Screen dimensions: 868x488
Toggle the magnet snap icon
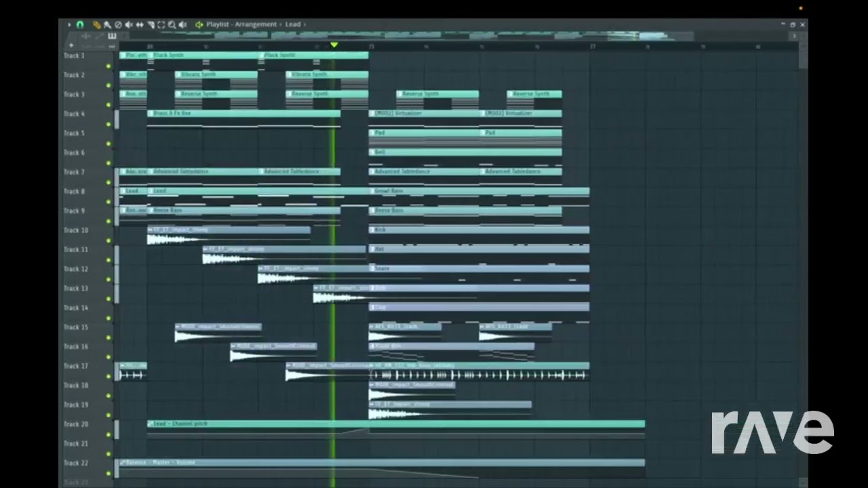80,25
